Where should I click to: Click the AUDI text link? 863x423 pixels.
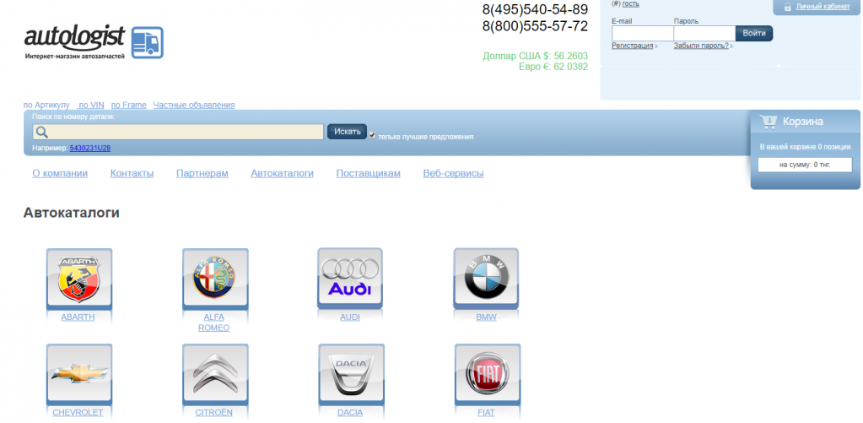coord(350,317)
